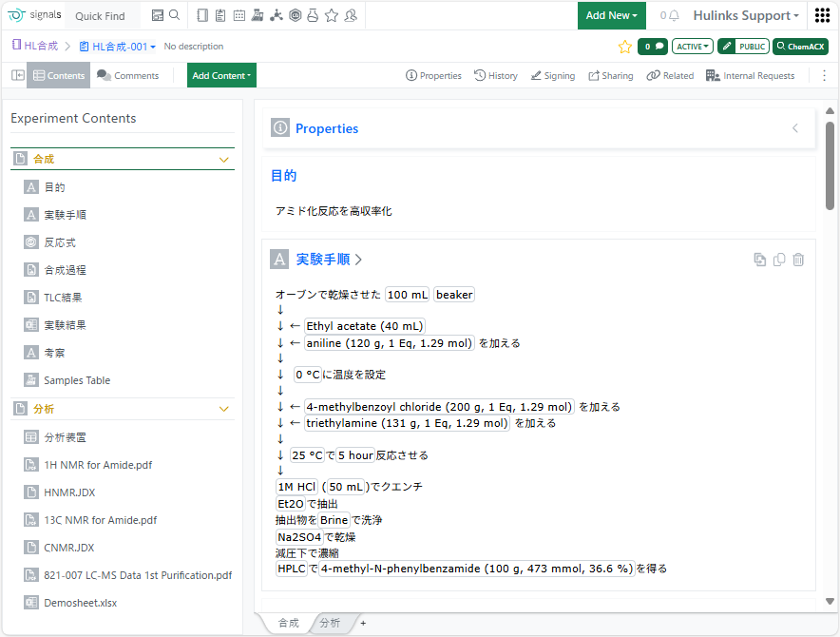
Task: Toggle the PUBLIC edit status badge
Action: click(x=742, y=47)
